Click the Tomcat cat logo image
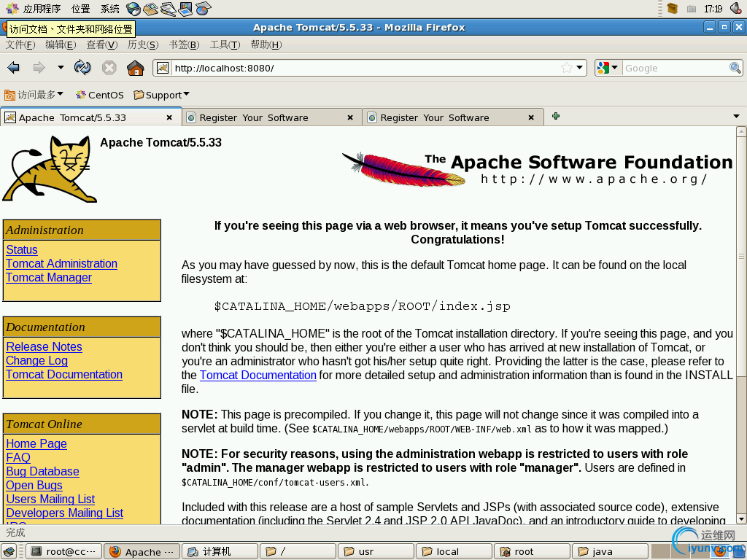Screen dimensions: 747x560 (50, 169)
